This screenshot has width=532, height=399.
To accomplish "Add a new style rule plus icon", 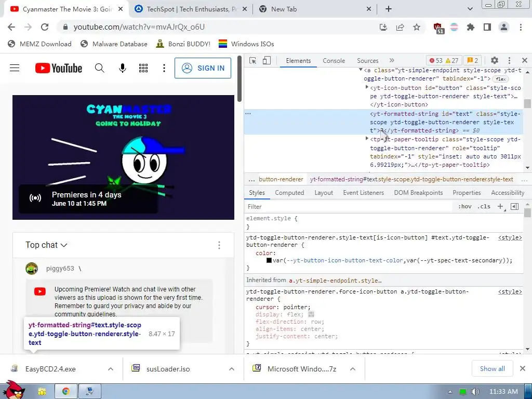I will (500, 207).
